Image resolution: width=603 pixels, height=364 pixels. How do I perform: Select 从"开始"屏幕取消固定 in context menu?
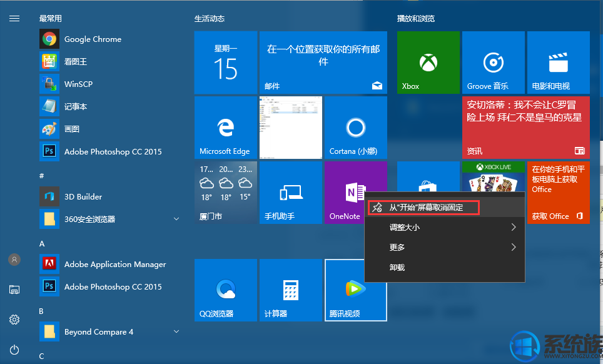point(445,208)
